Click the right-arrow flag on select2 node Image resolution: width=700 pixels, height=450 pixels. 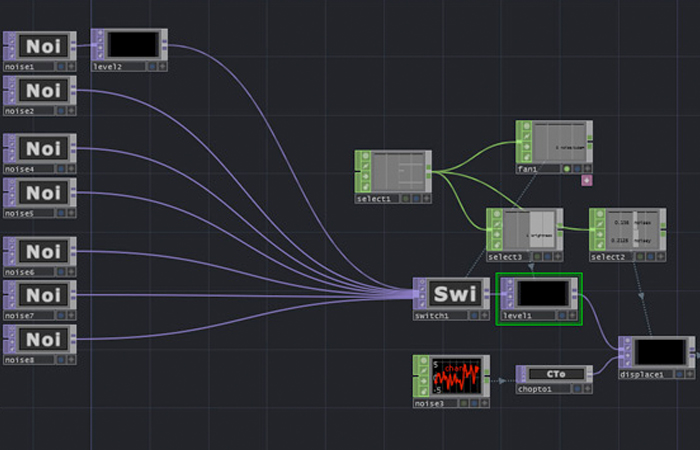pyautogui.click(x=600, y=235)
